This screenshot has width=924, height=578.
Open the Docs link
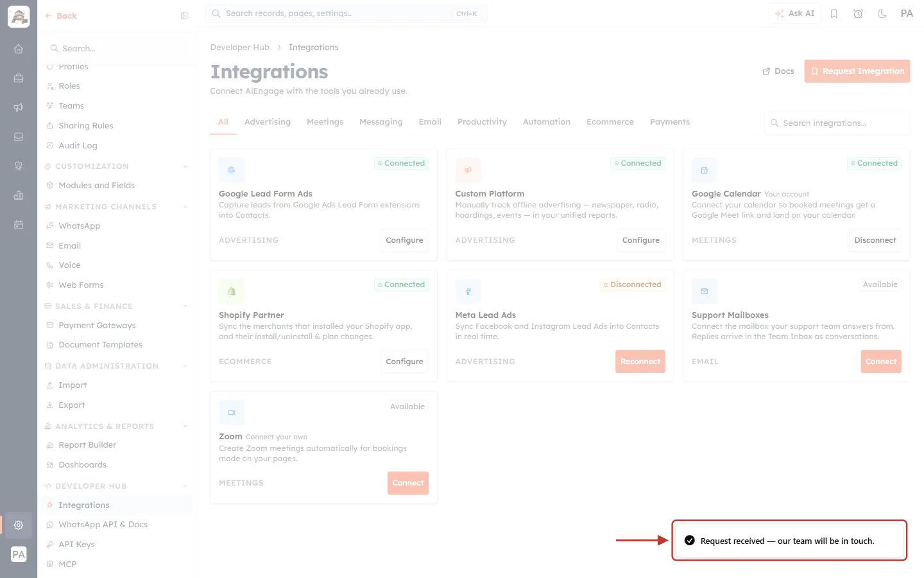[x=778, y=71]
